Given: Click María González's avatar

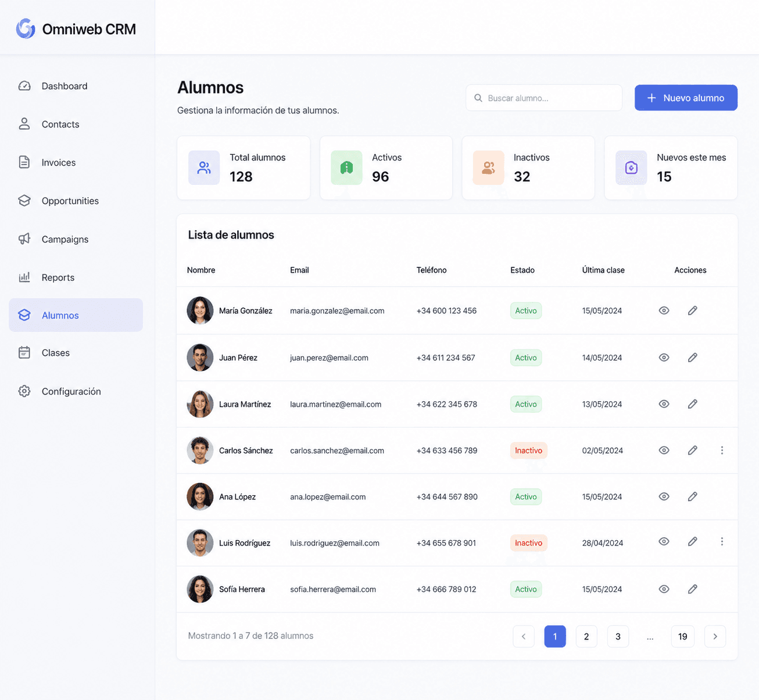Looking at the screenshot, I should click(200, 310).
